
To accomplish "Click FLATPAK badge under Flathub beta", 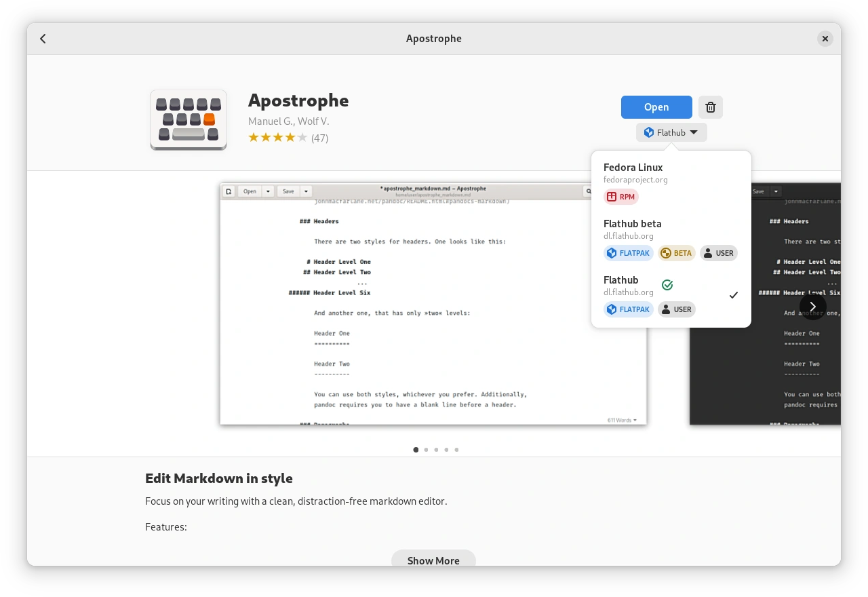I will pyautogui.click(x=629, y=253).
